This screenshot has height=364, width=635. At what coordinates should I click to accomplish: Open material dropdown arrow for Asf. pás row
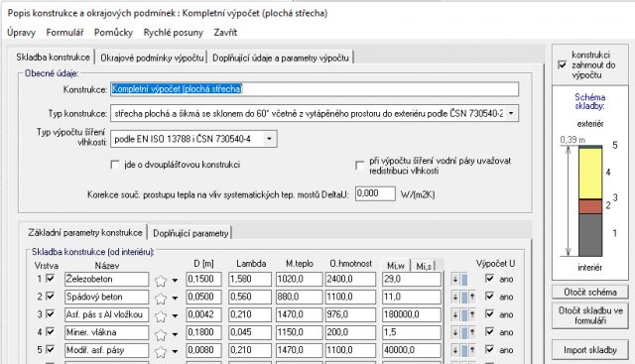pos(175,315)
